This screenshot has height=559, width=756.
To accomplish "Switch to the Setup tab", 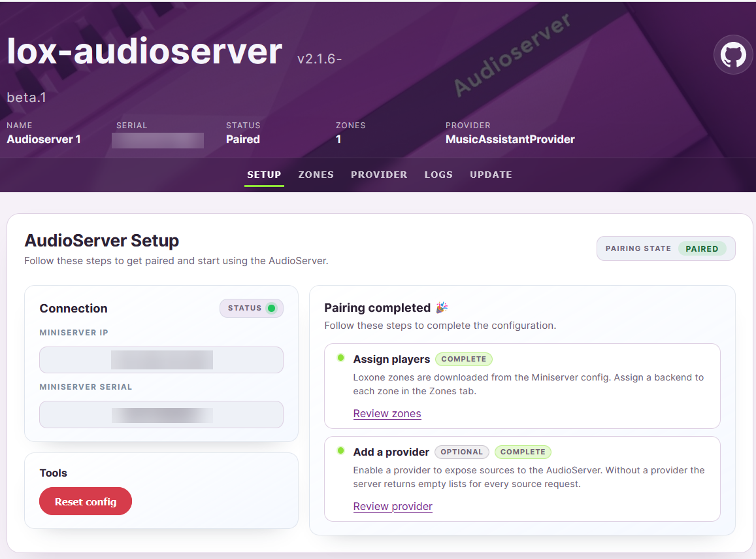I will 264,175.
